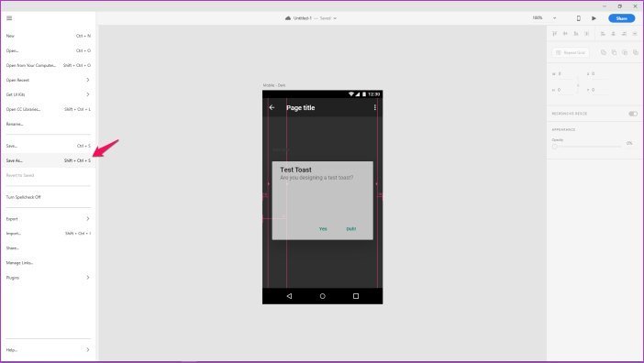This screenshot has width=644, height=363.
Task: Apply the Intersect boolean operation
Action: [x=625, y=52]
